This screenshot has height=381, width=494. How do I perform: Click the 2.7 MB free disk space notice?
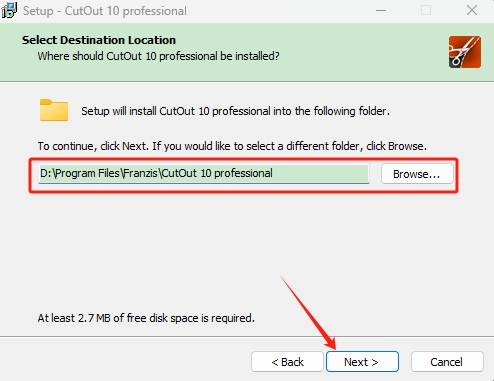point(146,318)
